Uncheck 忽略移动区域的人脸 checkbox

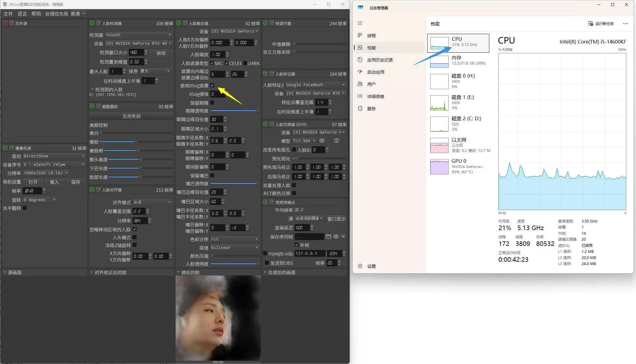(135, 229)
